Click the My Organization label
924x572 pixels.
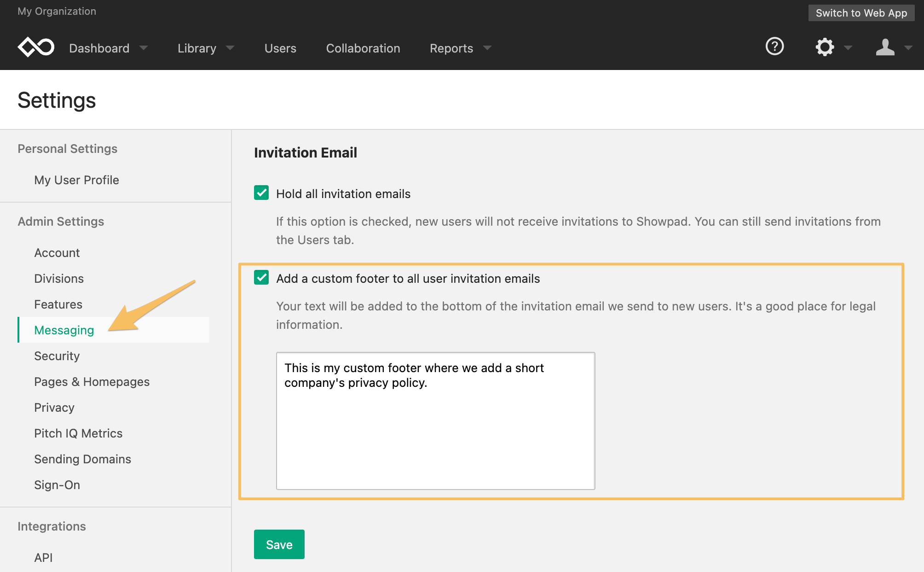[57, 11]
